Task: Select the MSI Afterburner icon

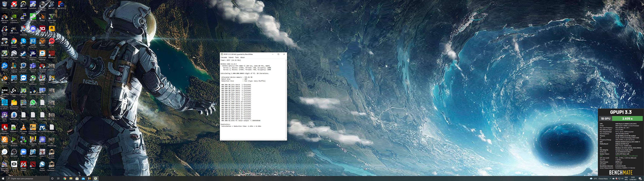Action: (33, 80)
